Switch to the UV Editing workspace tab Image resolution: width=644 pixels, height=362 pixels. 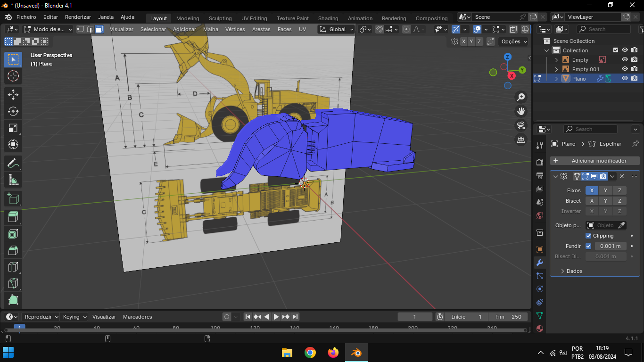254,18
